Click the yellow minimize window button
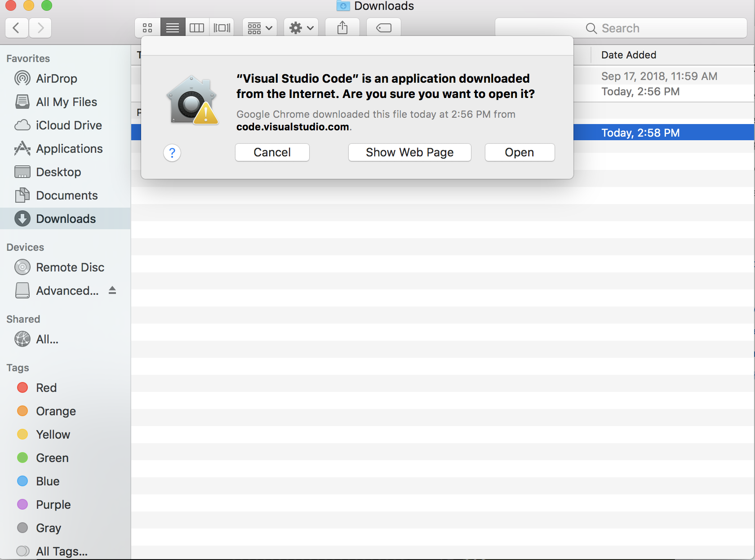 (29, 5)
